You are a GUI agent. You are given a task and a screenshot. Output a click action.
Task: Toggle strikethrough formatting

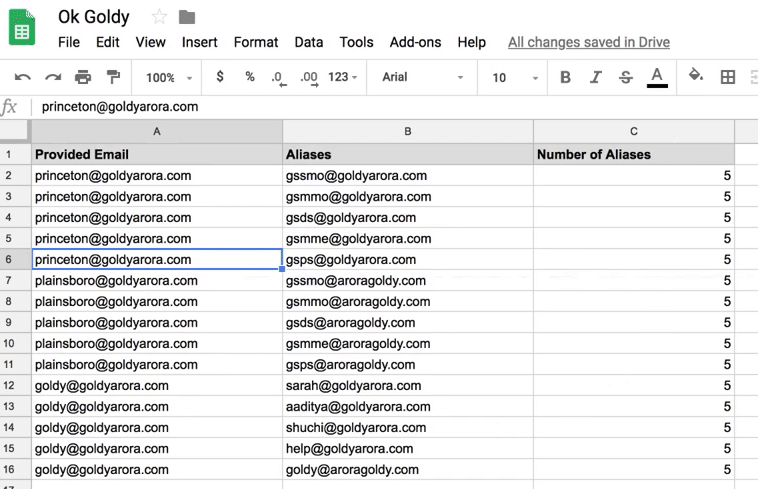[x=626, y=77]
